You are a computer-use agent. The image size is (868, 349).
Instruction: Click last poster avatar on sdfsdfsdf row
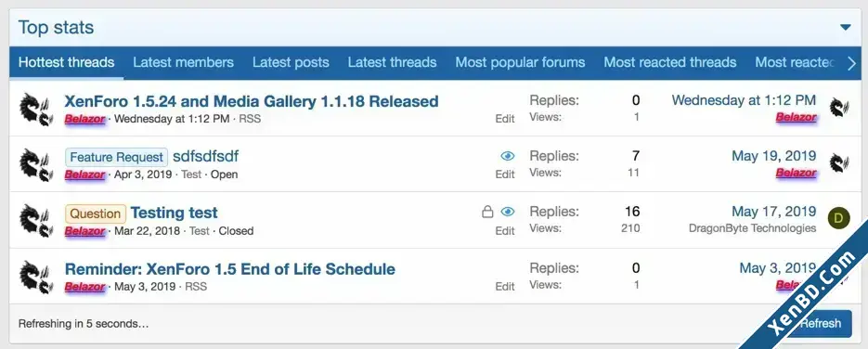pyautogui.click(x=839, y=163)
